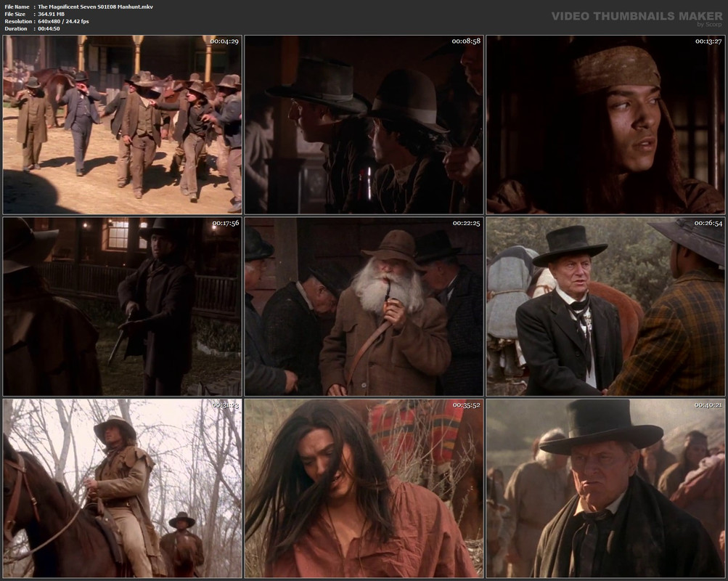The height and width of the screenshot is (581, 728).
Task: Click the 'File Name' label
Action: (x=17, y=7)
